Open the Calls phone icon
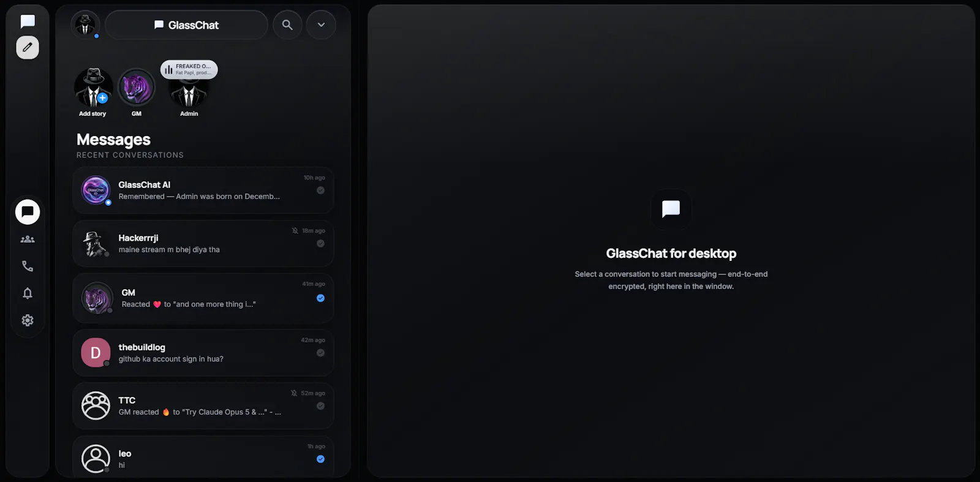 click(28, 266)
